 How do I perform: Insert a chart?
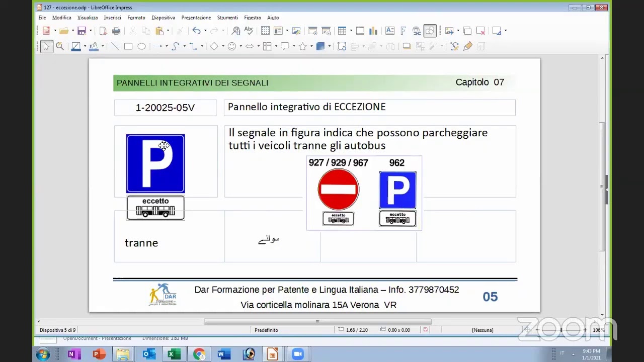373,31
